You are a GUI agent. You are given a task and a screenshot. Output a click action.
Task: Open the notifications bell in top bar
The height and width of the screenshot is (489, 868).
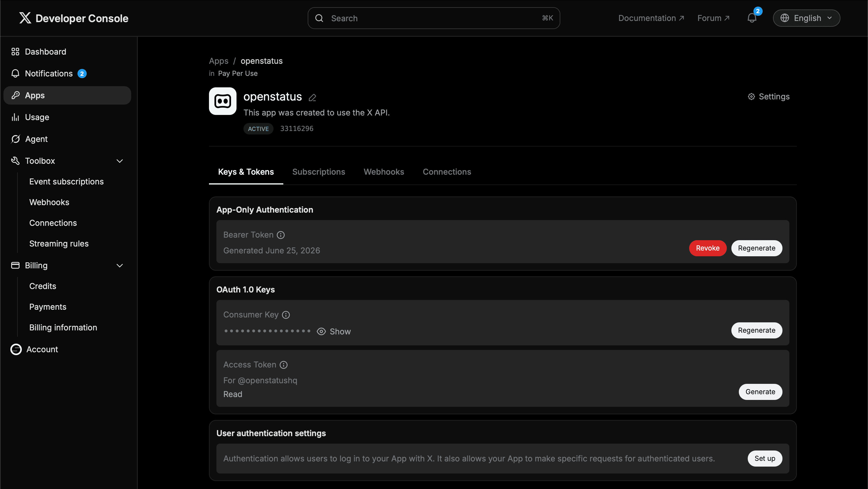pos(752,18)
